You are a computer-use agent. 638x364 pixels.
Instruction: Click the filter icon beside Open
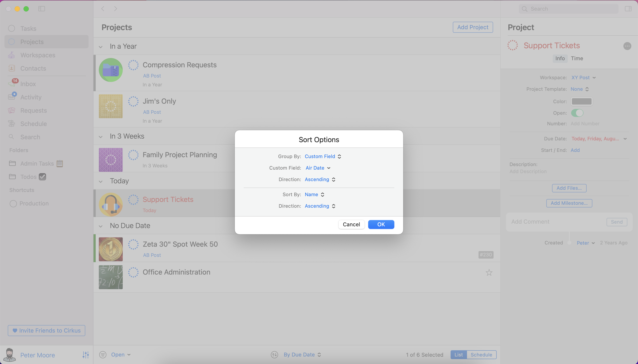tap(103, 354)
